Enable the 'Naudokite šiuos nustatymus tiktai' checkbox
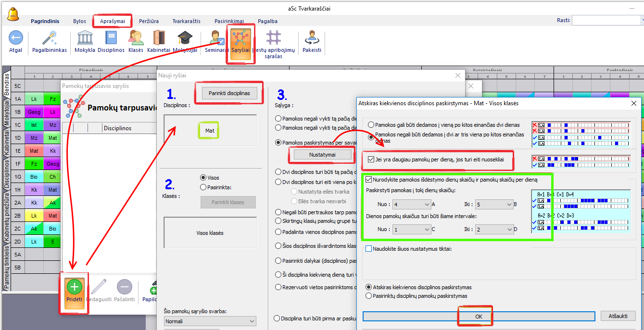 point(369,248)
